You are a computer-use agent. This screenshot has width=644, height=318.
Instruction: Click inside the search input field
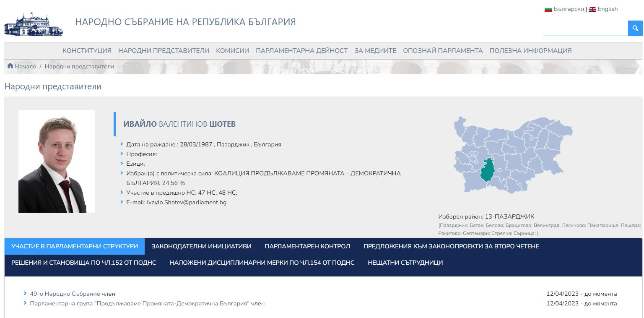click(586, 28)
